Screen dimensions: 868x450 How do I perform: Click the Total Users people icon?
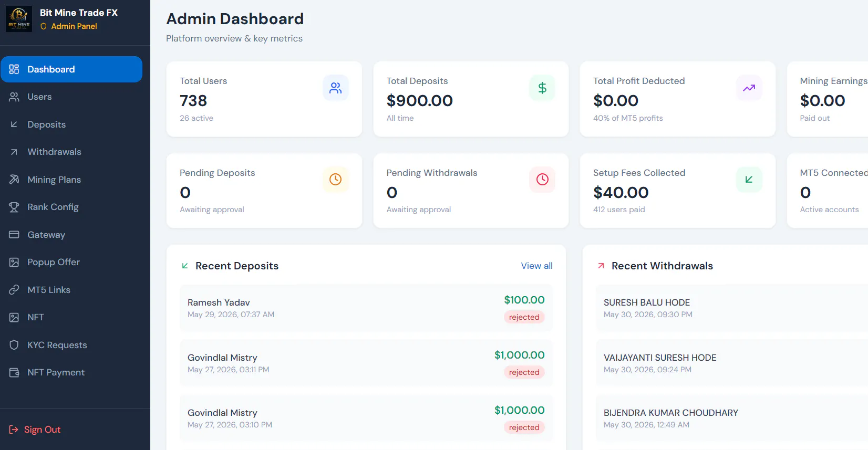click(x=336, y=88)
